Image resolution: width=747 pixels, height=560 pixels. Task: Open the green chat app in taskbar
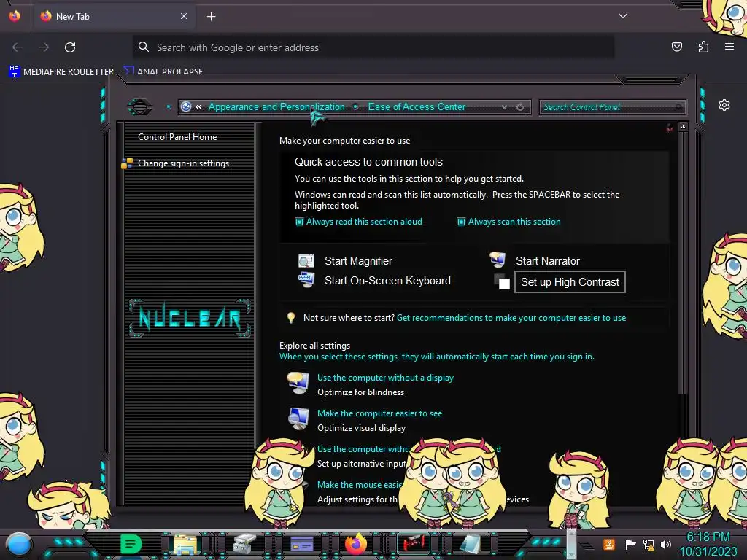tap(131, 544)
